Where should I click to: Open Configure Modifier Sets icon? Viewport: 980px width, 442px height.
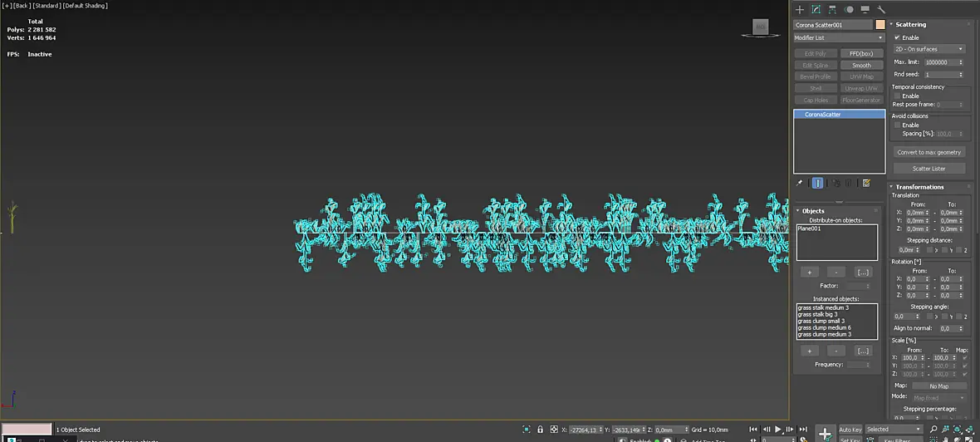coord(866,183)
